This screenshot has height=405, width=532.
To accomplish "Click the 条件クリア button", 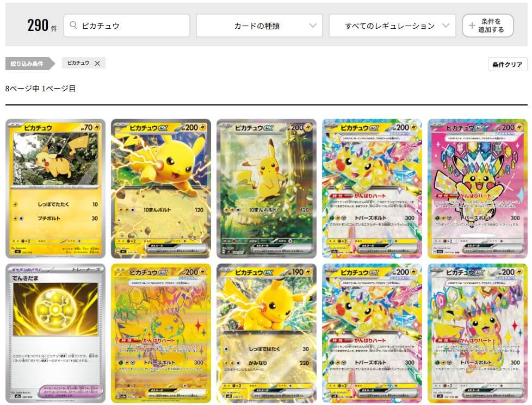I will point(507,65).
